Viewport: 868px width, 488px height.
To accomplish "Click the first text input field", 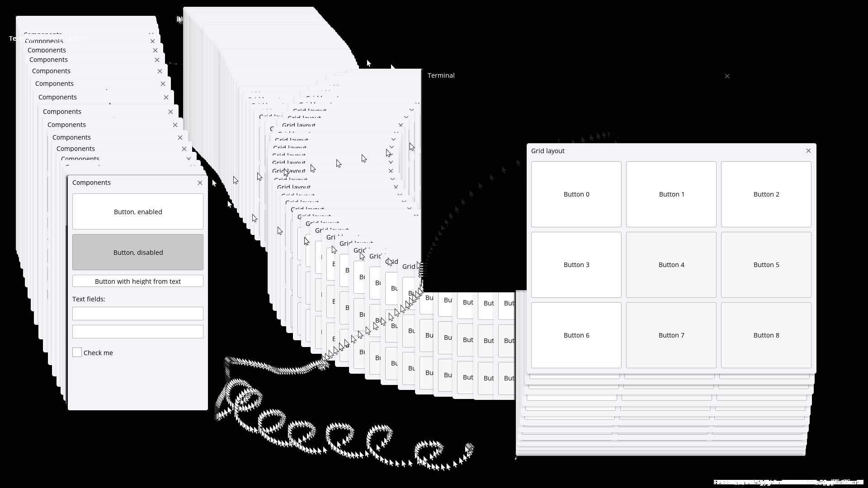I will [x=138, y=313].
